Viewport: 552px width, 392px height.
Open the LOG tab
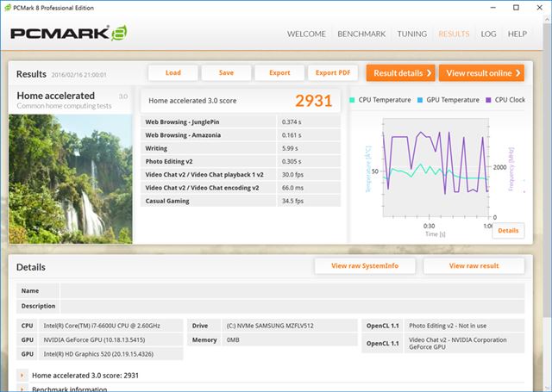(x=488, y=34)
